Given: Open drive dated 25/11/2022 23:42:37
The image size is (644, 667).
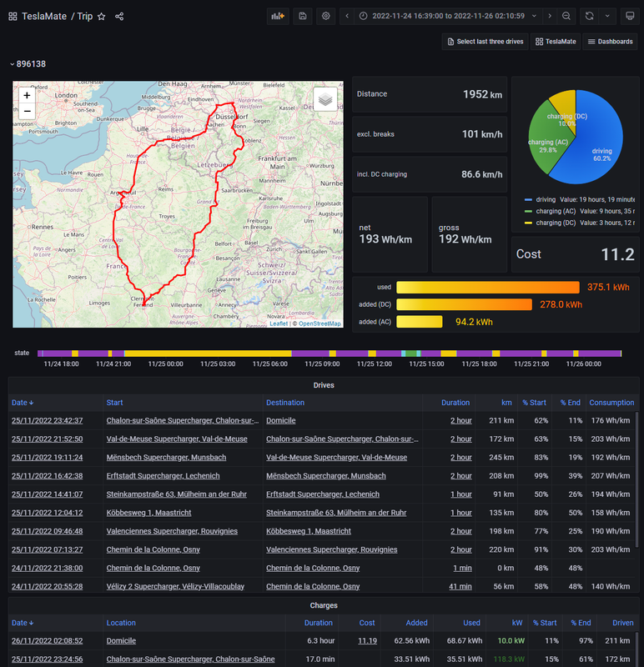Looking at the screenshot, I should point(48,420).
